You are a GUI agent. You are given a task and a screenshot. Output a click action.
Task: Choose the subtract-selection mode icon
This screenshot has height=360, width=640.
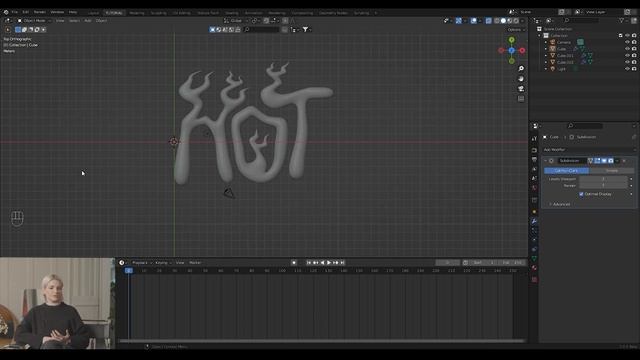31,29
